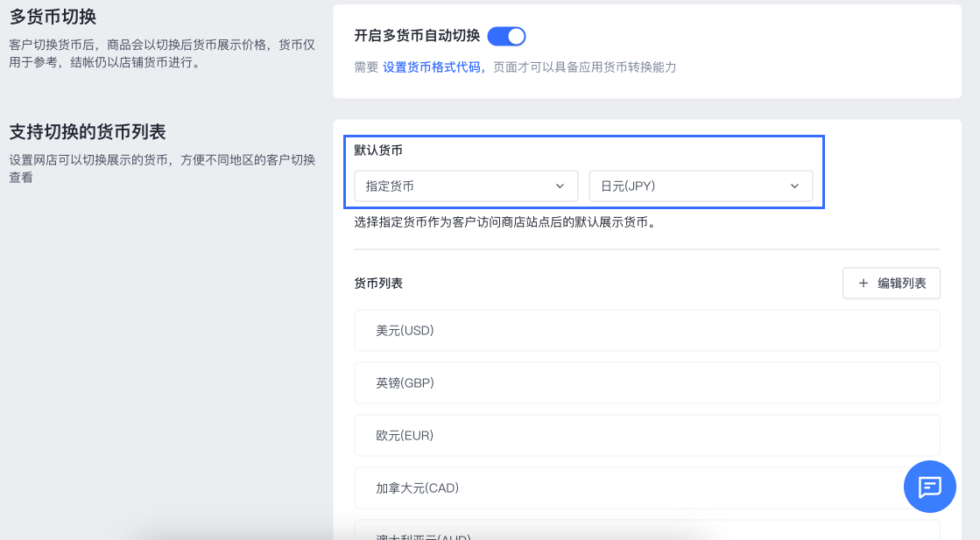Select 英镑(GBP) in the currency list
The image size is (980, 540).
(646, 382)
